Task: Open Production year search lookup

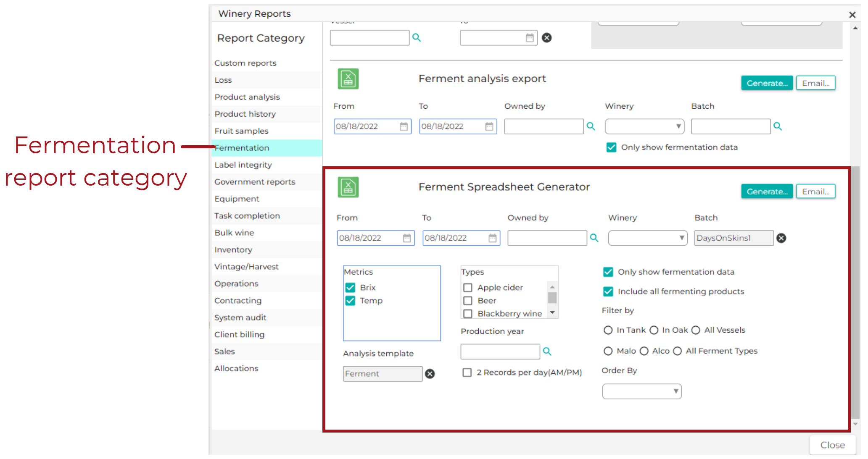Action: pos(547,351)
